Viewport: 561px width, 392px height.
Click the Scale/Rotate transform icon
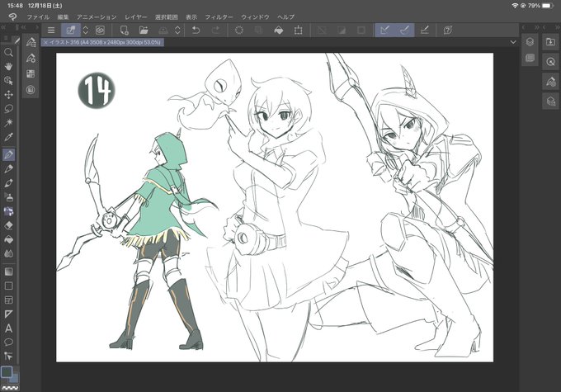point(298,30)
